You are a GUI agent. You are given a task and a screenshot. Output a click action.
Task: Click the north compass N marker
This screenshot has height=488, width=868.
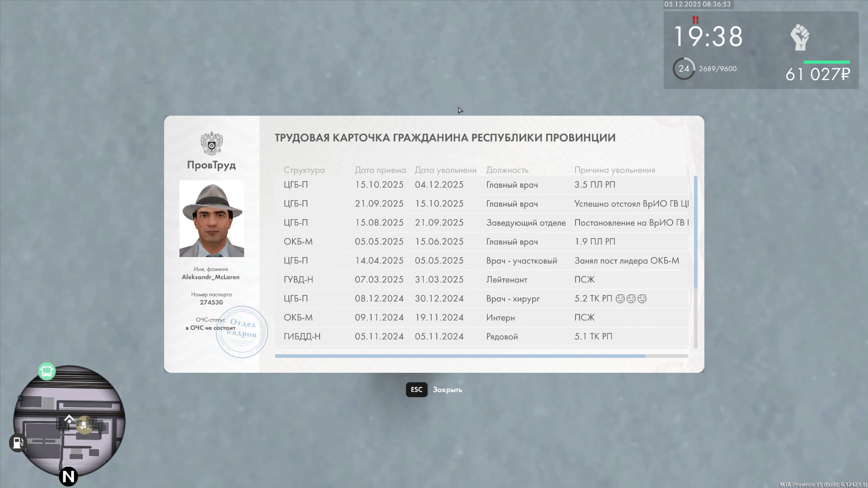[x=68, y=476]
